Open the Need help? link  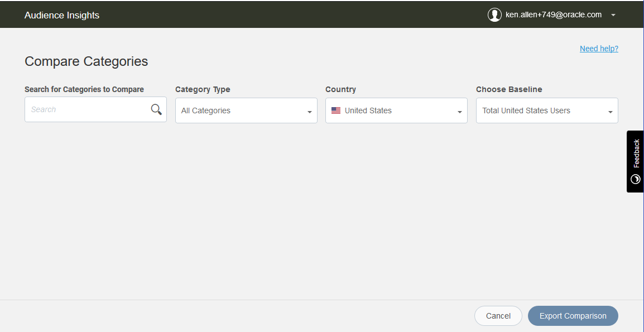pos(599,49)
